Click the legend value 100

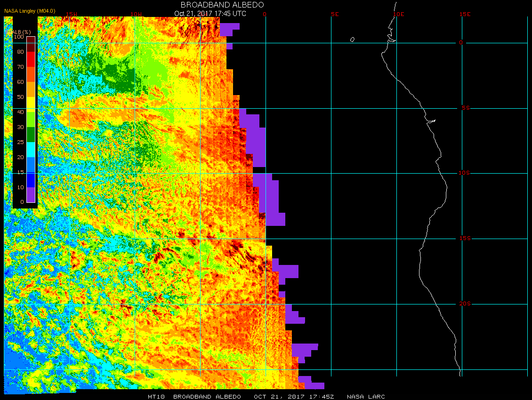[x=19, y=37]
